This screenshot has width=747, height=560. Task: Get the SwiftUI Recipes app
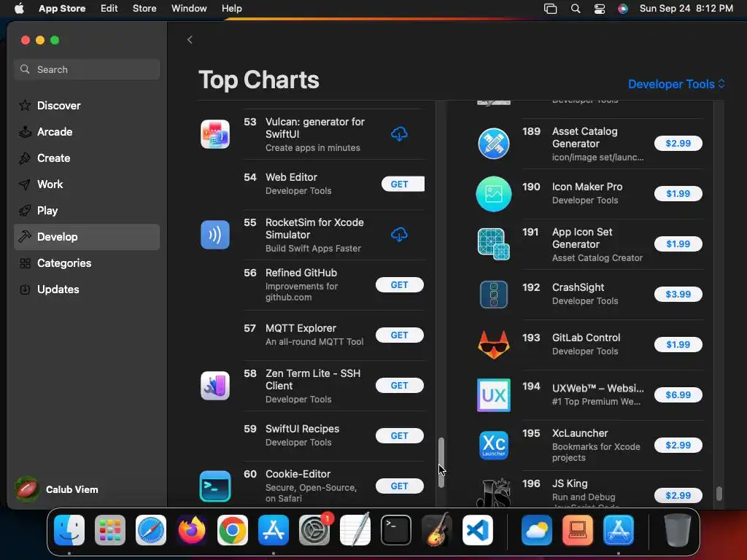399,436
